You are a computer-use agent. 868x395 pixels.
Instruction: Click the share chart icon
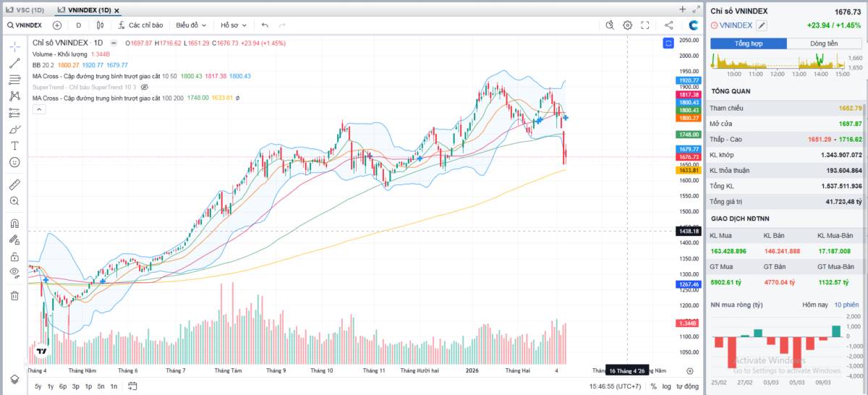[669, 25]
